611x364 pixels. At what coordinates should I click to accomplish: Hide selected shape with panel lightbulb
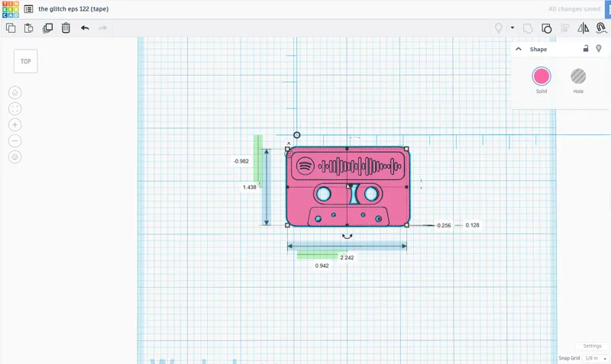click(599, 49)
